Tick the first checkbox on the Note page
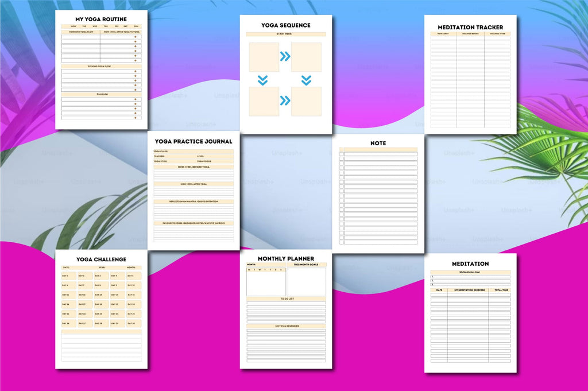This screenshot has height=391, width=588. point(342,154)
